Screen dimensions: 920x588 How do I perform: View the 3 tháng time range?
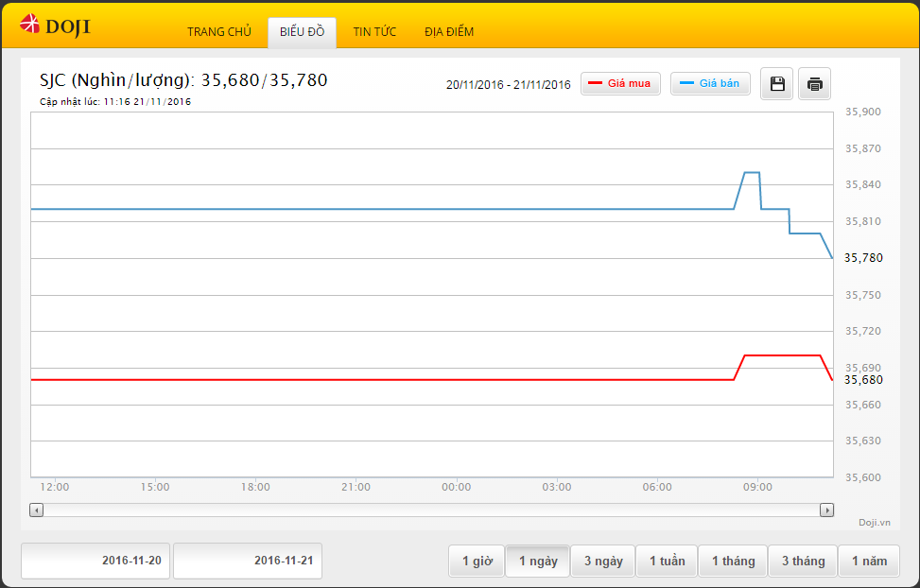804,561
